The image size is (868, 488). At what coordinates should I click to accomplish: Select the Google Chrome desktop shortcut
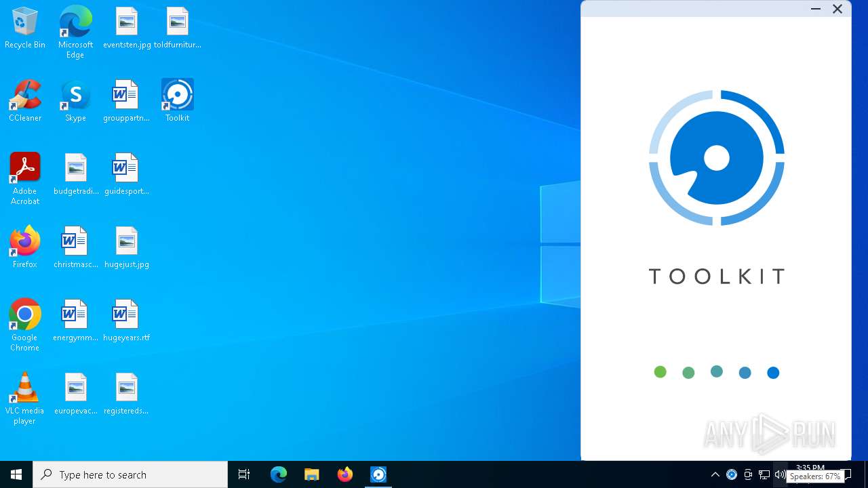click(25, 325)
